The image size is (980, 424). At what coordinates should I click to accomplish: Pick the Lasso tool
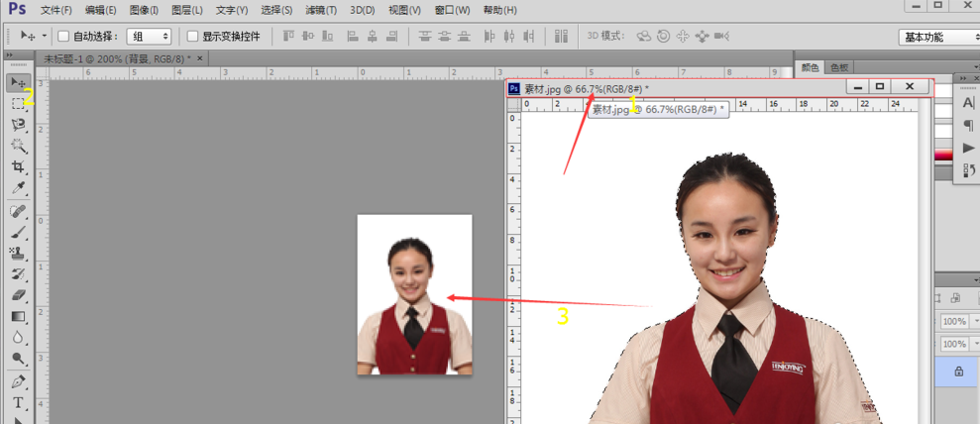[x=18, y=125]
